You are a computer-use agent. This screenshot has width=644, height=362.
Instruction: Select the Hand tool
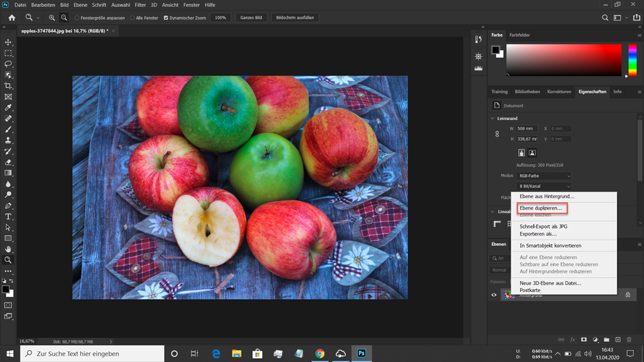click(x=8, y=249)
